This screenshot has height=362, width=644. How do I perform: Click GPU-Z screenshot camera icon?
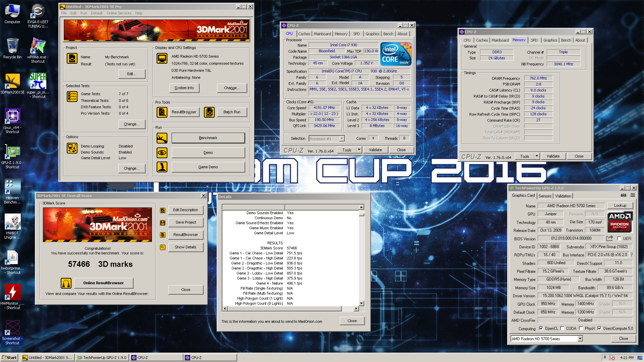click(623, 195)
